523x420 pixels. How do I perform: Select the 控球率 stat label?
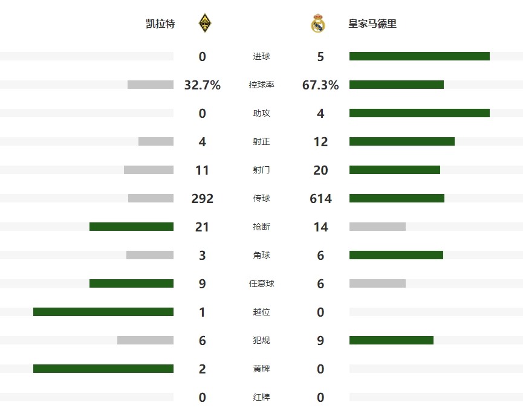261,85
